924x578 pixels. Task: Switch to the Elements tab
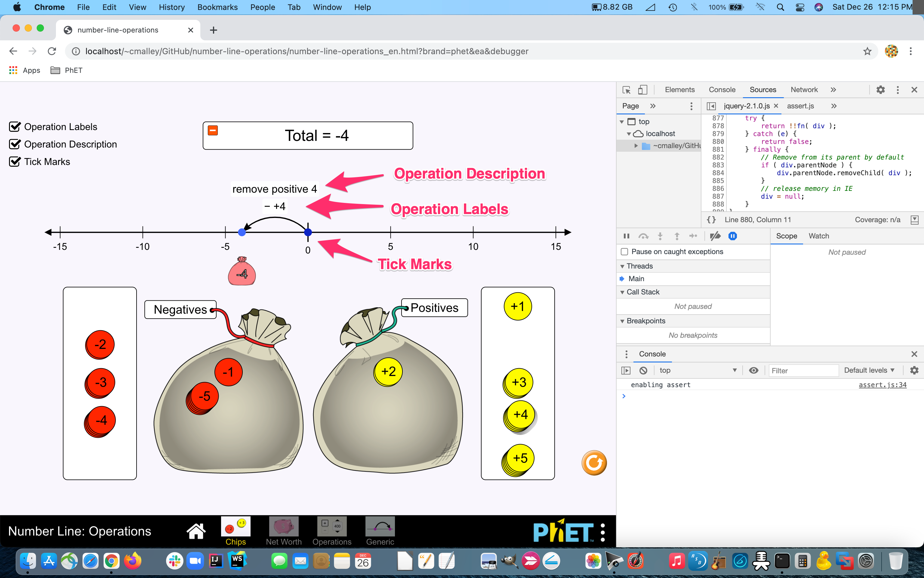(x=680, y=90)
